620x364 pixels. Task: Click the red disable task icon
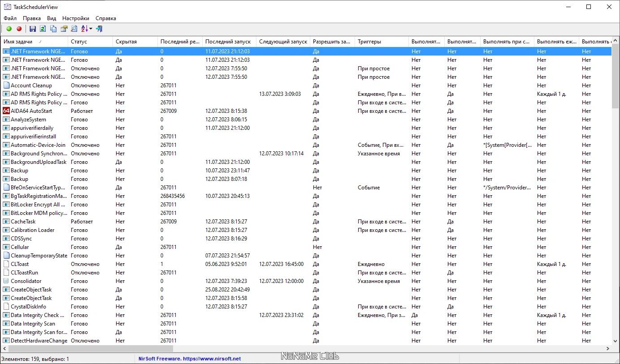(x=19, y=29)
